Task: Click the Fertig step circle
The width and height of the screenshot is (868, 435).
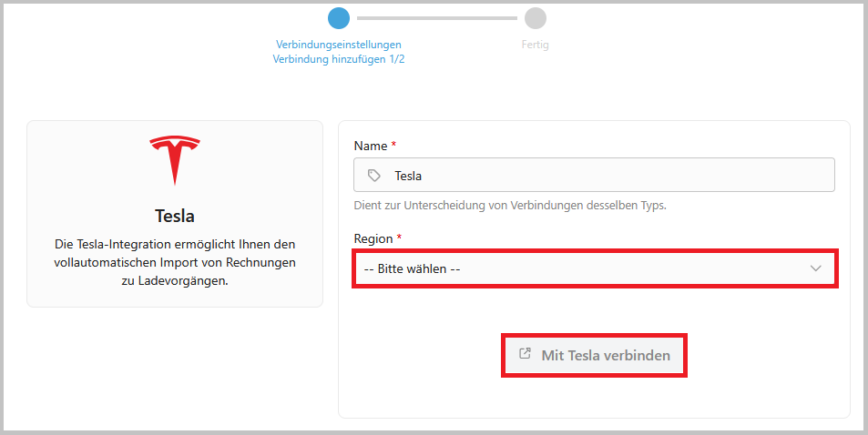Action: coord(536,17)
